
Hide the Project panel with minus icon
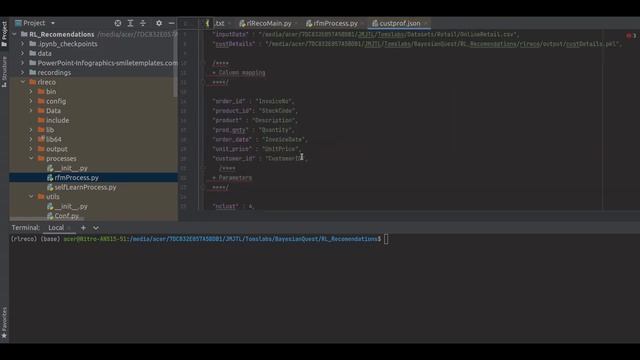pos(171,23)
